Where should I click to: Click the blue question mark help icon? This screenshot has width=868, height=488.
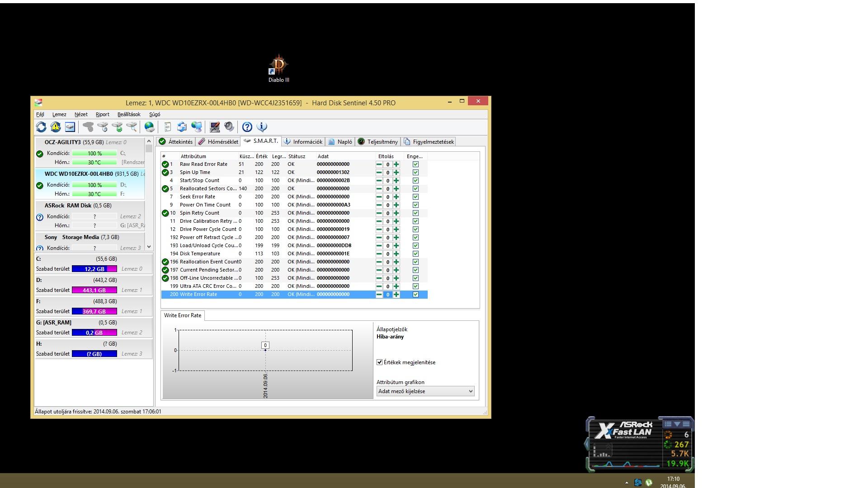pos(247,127)
